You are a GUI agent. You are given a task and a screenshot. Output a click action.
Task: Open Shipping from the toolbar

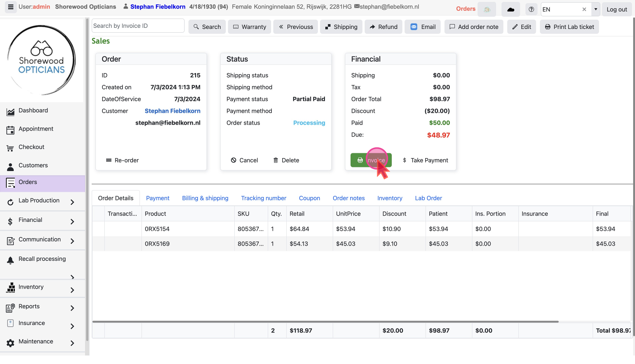click(341, 27)
